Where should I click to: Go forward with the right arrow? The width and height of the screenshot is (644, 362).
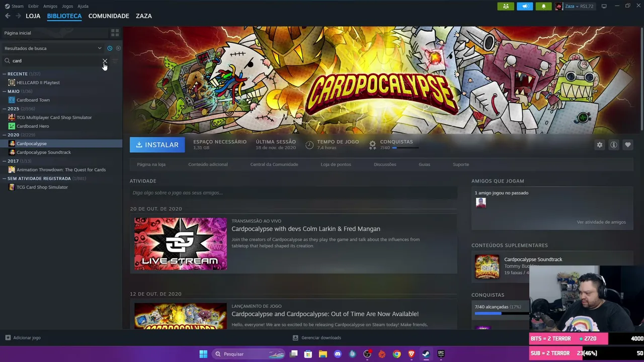click(x=18, y=16)
